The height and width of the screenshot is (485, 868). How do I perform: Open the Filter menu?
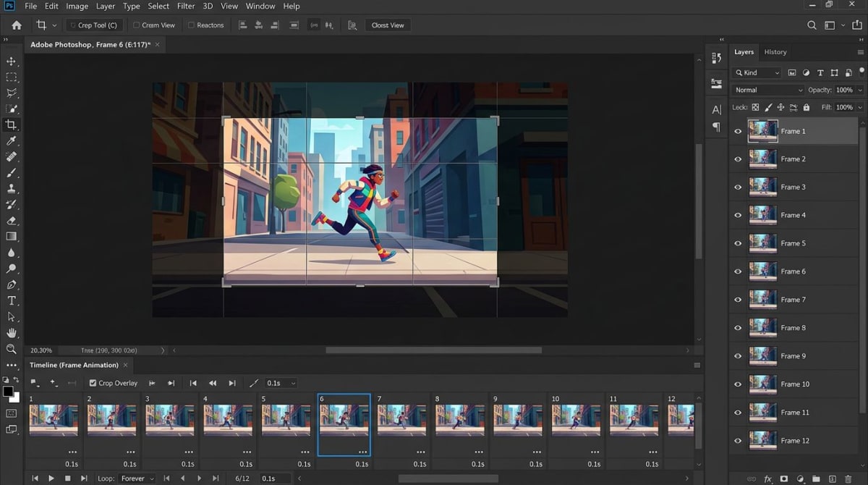186,6
